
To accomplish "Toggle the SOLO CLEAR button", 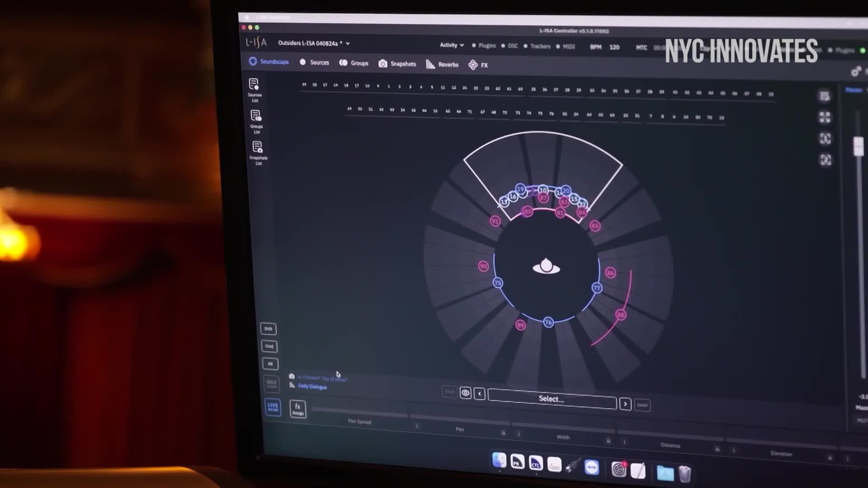I will point(271,384).
